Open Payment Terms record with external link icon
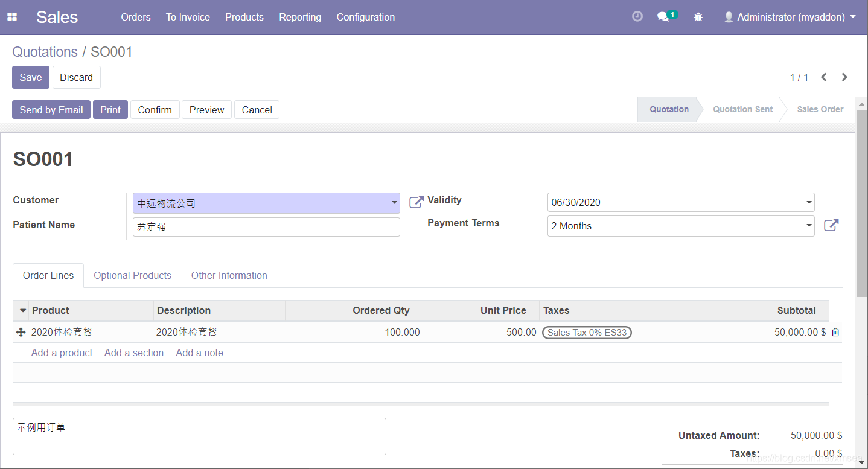 (x=831, y=225)
